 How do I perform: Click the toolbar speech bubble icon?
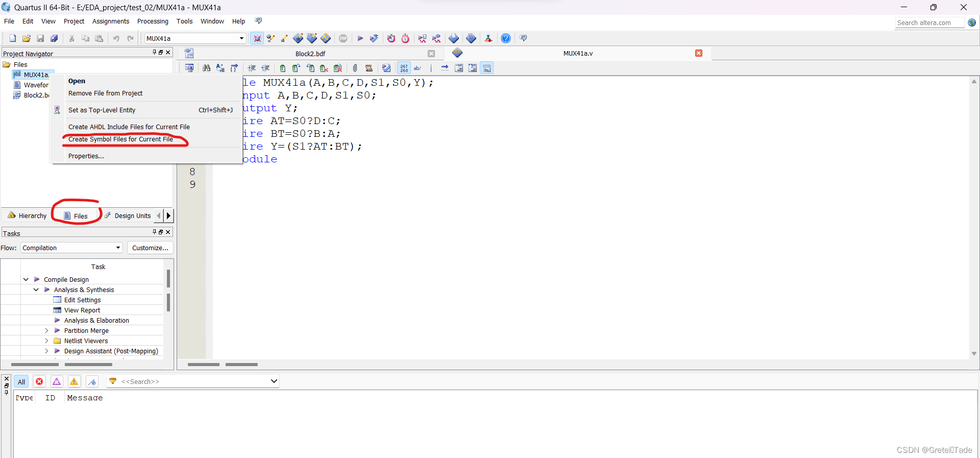[523, 38]
